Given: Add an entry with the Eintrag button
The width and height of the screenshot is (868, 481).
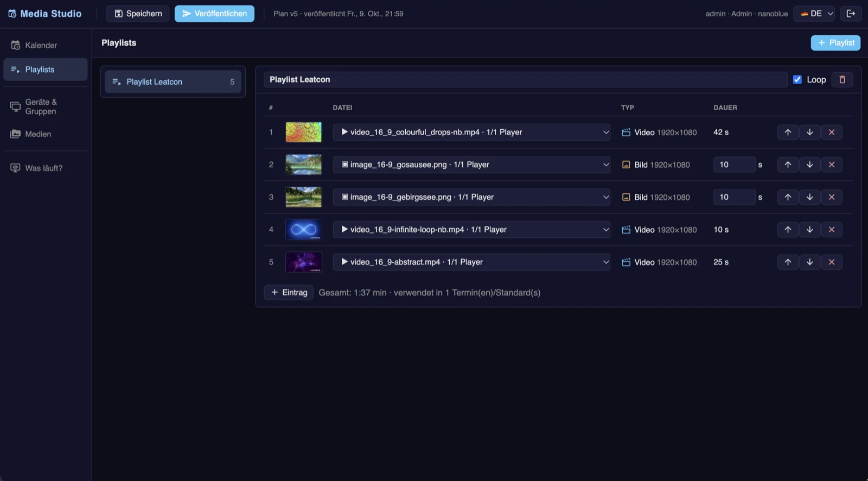Looking at the screenshot, I should point(289,293).
